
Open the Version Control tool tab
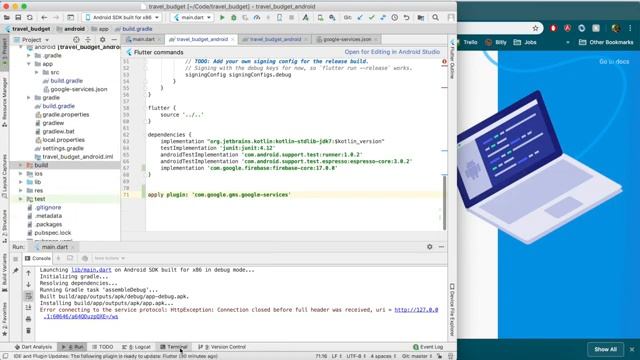[222, 347]
